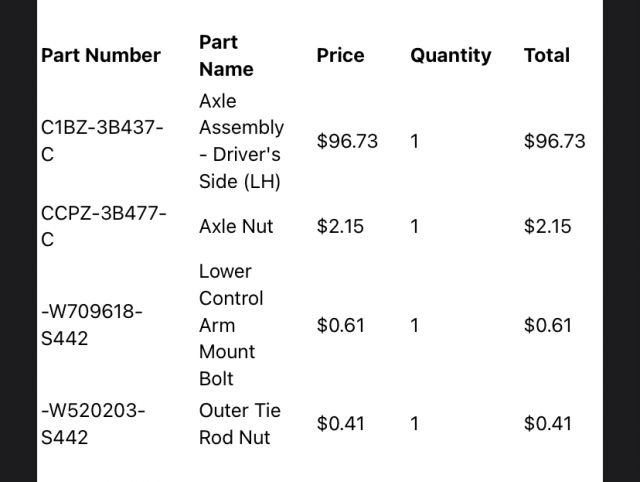Screen dimensions: 640x482
Task: Click part number -W709618-S442
Action: point(92,325)
